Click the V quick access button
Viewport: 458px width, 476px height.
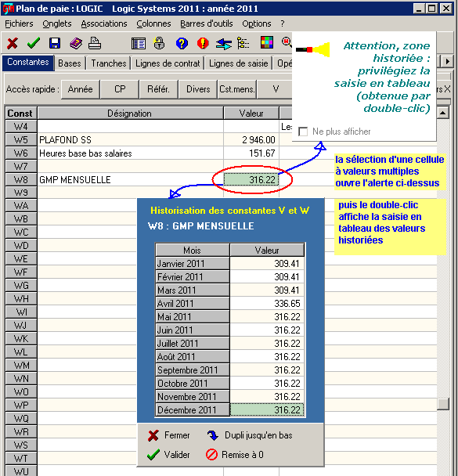tap(275, 89)
